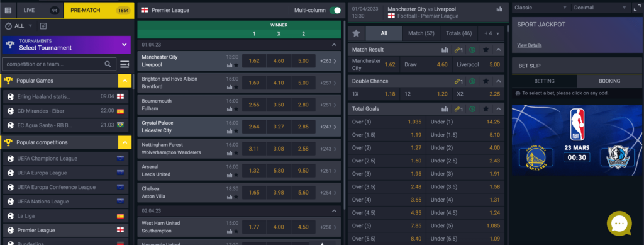644x245 pixels.
Task: Favorite the Manchester City vs Liverpool row star
Action: [236, 65]
